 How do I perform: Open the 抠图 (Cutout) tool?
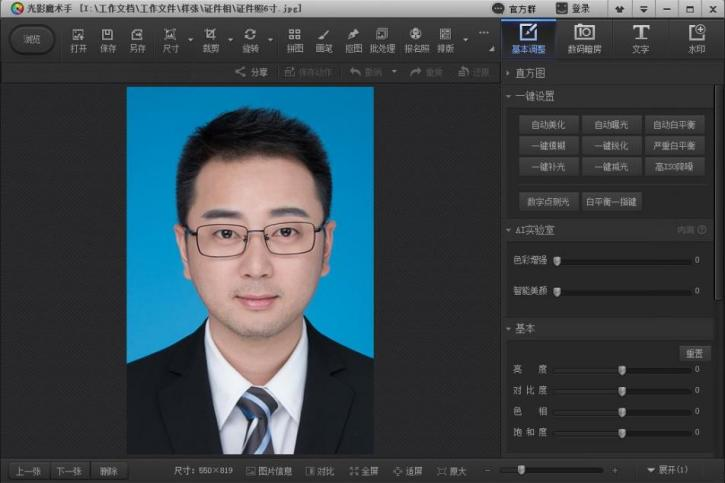coord(353,40)
